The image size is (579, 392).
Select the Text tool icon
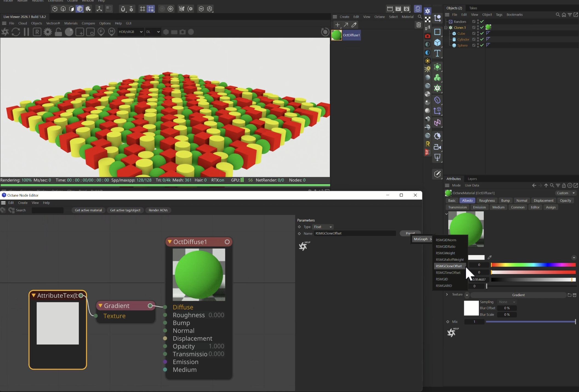(437, 53)
